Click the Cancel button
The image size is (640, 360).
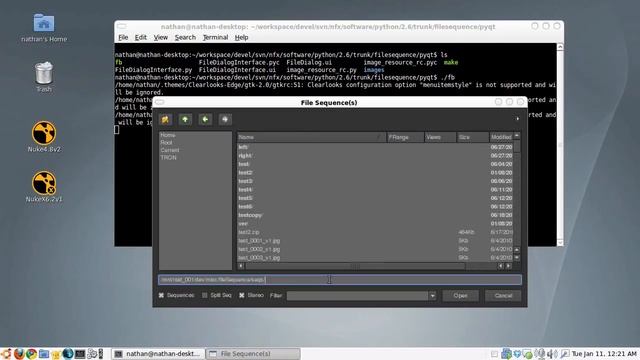[x=503, y=296]
